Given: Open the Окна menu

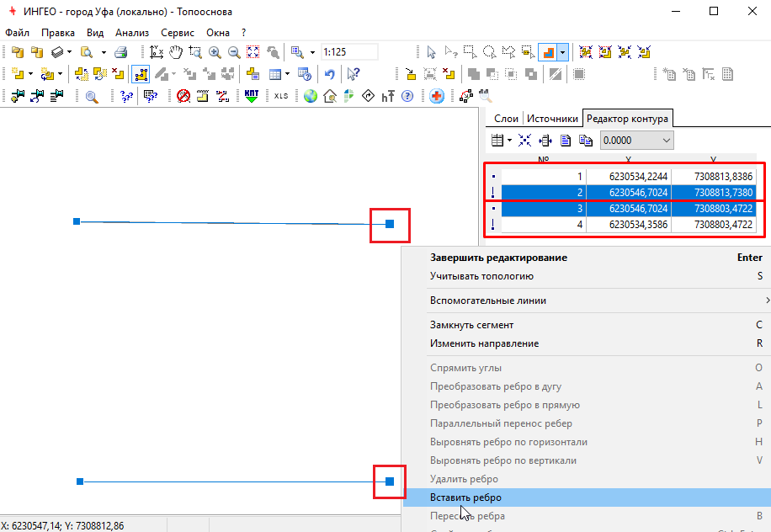Looking at the screenshot, I should pos(218,33).
